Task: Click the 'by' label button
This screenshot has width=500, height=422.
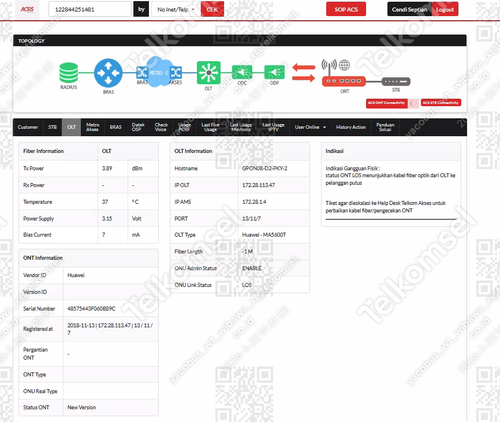Action: 141,9
